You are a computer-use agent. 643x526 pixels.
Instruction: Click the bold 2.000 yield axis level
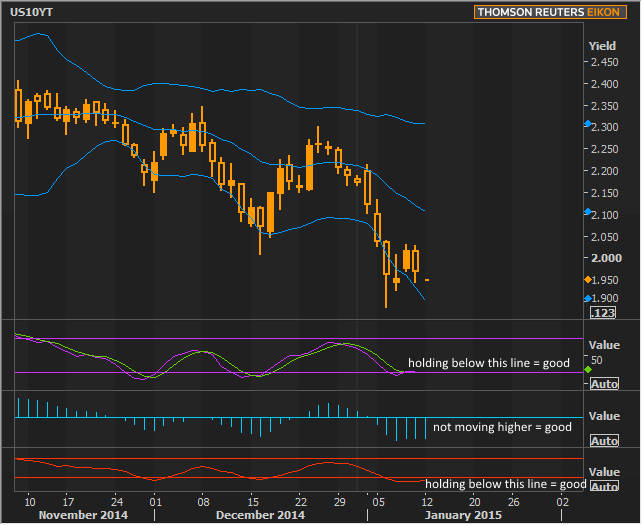tap(604, 258)
